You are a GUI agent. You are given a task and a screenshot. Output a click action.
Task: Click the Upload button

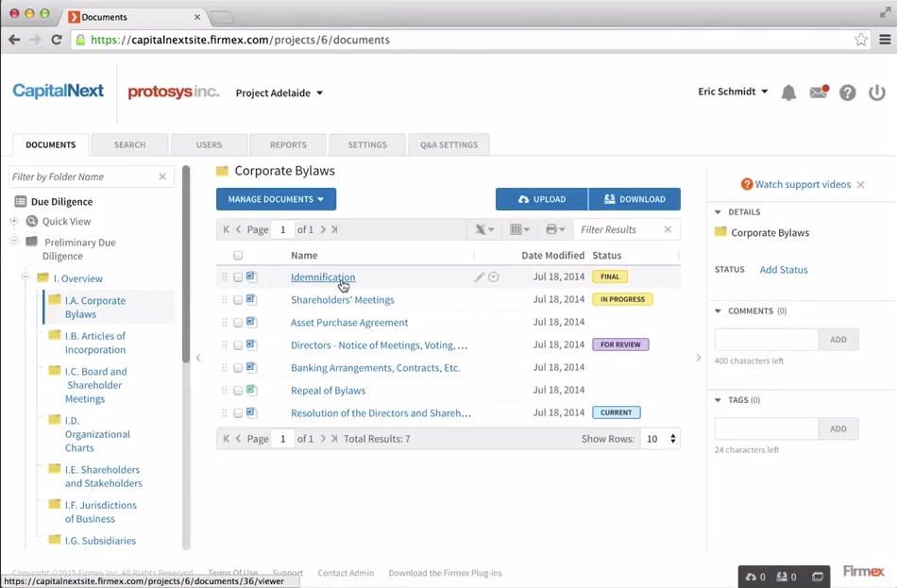click(x=542, y=199)
